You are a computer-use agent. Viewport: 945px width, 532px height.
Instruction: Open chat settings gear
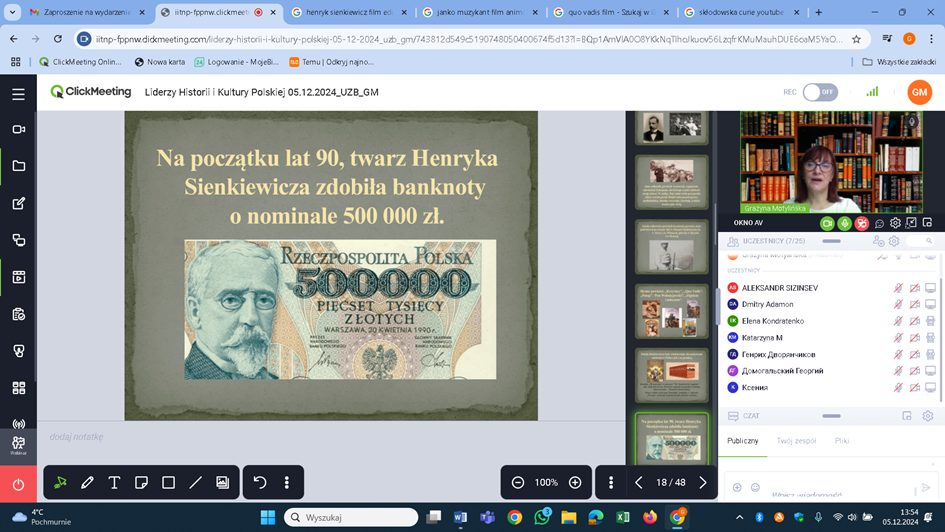click(x=928, y=416)
